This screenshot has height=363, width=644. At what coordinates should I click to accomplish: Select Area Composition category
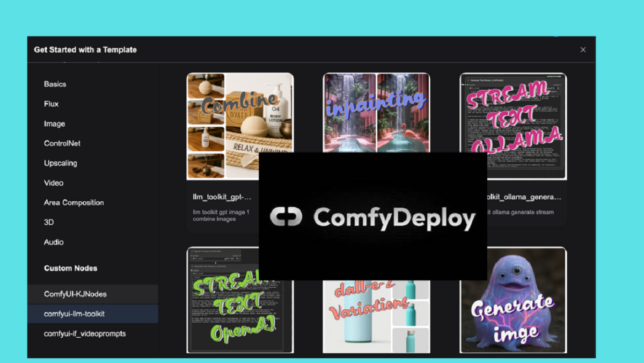pos(74,202)
